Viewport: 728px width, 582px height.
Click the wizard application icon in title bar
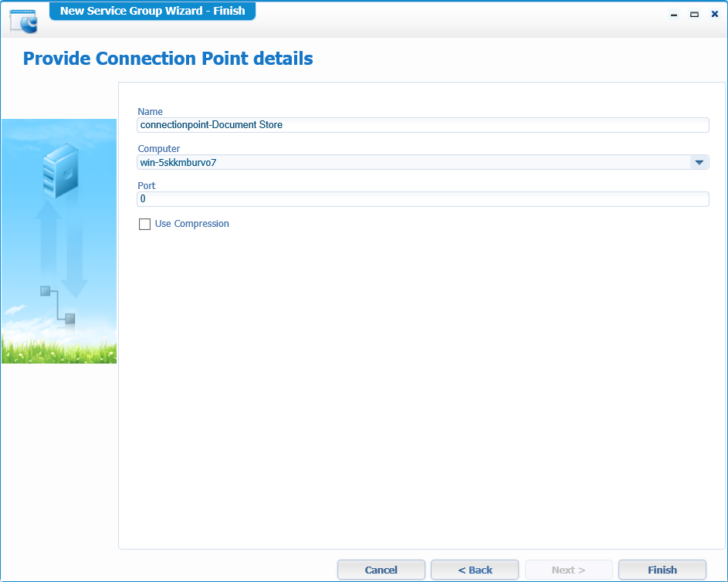pyautogui.click(x=23, y=21)
